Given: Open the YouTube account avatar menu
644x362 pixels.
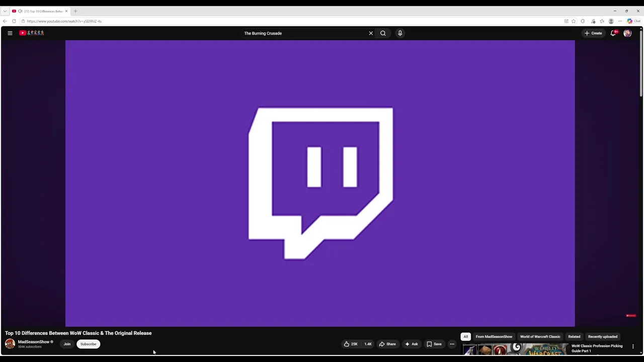Looking at the screenshot, I should 627,33.
